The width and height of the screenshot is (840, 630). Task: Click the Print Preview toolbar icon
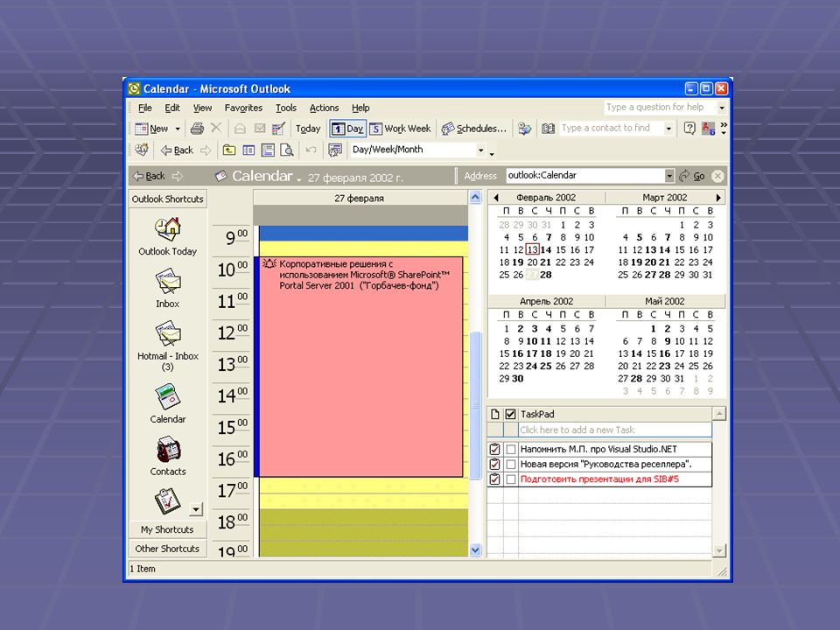(x=287, y=150)
